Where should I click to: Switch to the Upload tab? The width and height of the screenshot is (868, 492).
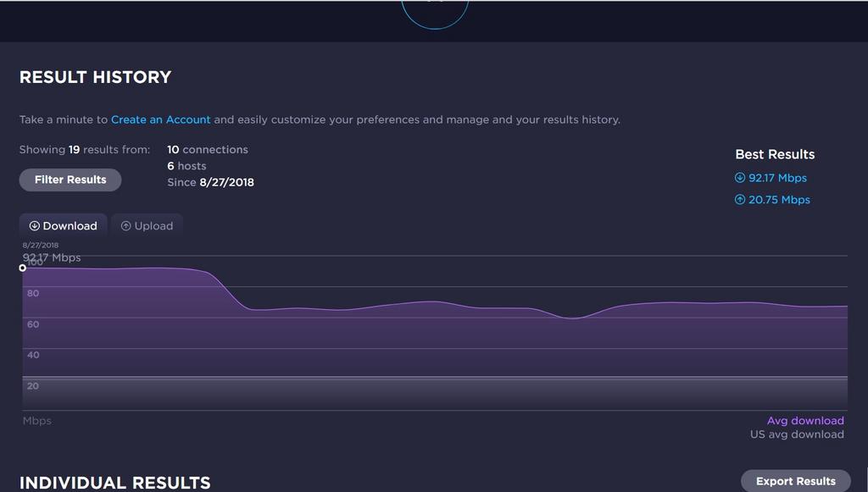(147, 225)
